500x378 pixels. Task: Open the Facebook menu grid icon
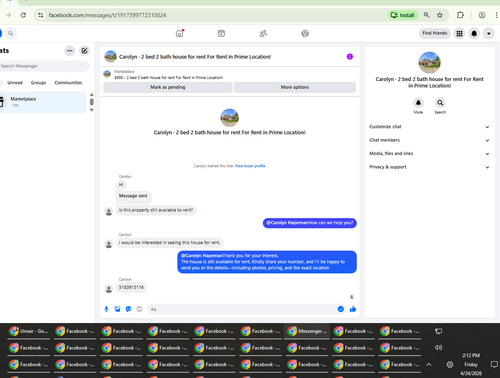(x=459, y=33)
